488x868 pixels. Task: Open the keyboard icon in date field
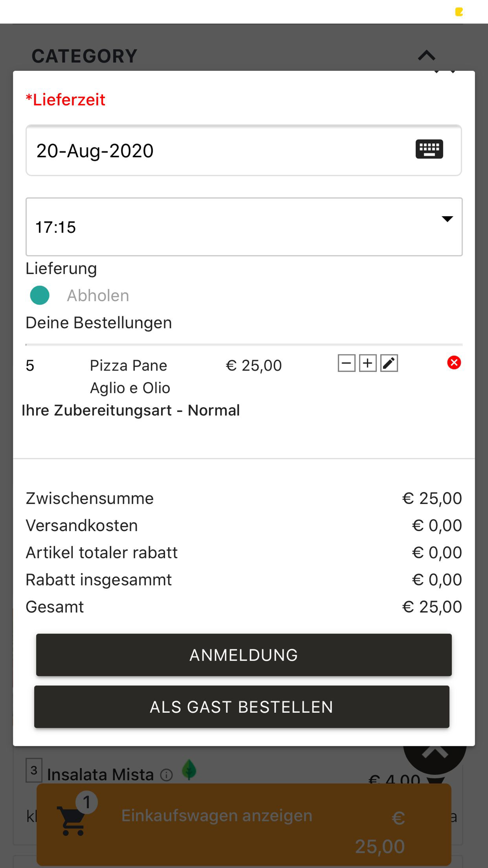point(429,149)
